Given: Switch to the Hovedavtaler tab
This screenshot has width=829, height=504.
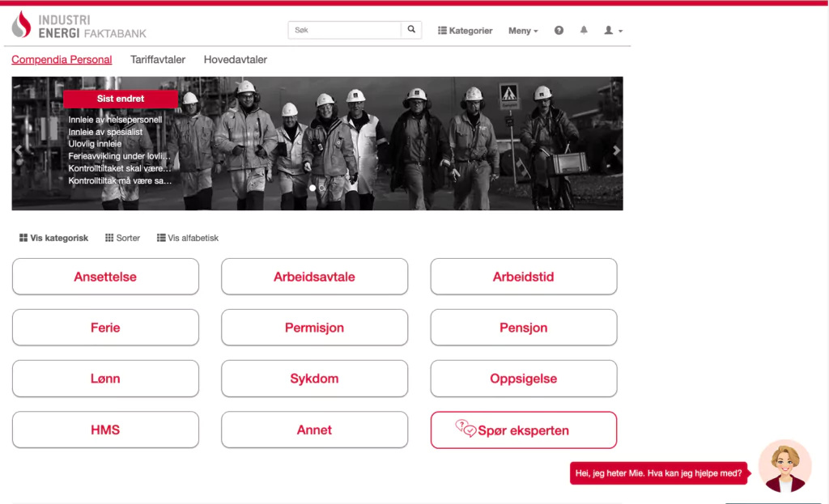Looking at the screenshot, I should (x=236, y=60).
